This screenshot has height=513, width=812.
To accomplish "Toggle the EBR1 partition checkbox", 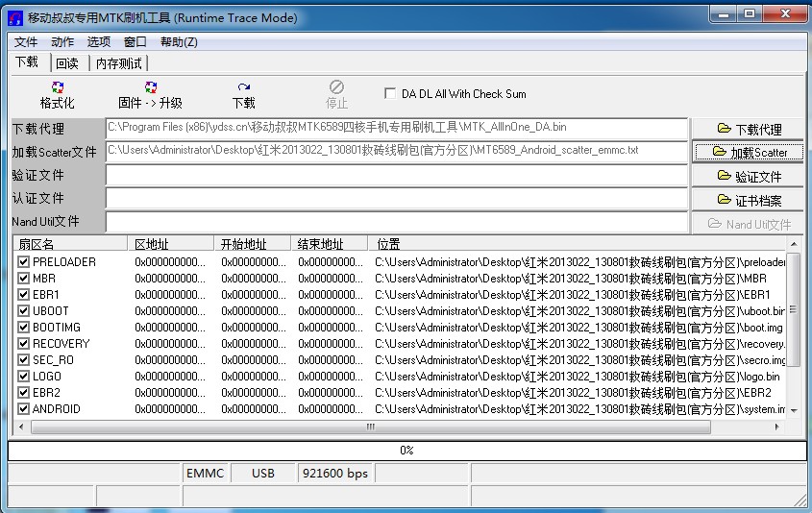I will 23,295.
